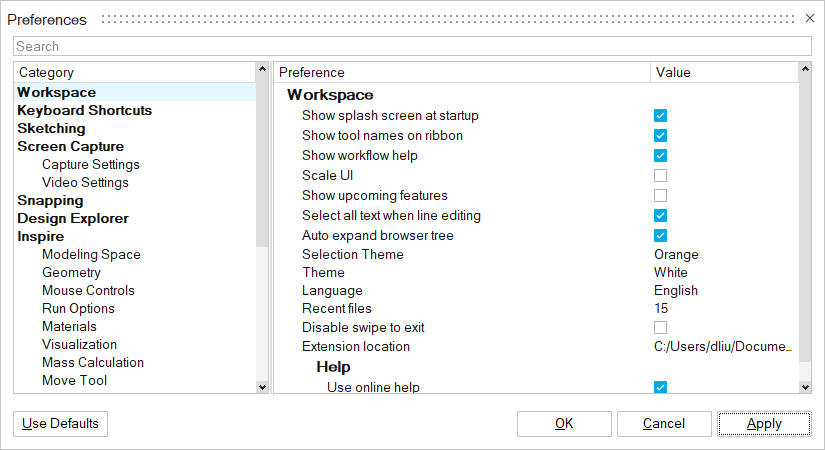This screenshot has height=450, width=825.
Task: Select Modeling Space under Inspire
Action: coord(91,255)
